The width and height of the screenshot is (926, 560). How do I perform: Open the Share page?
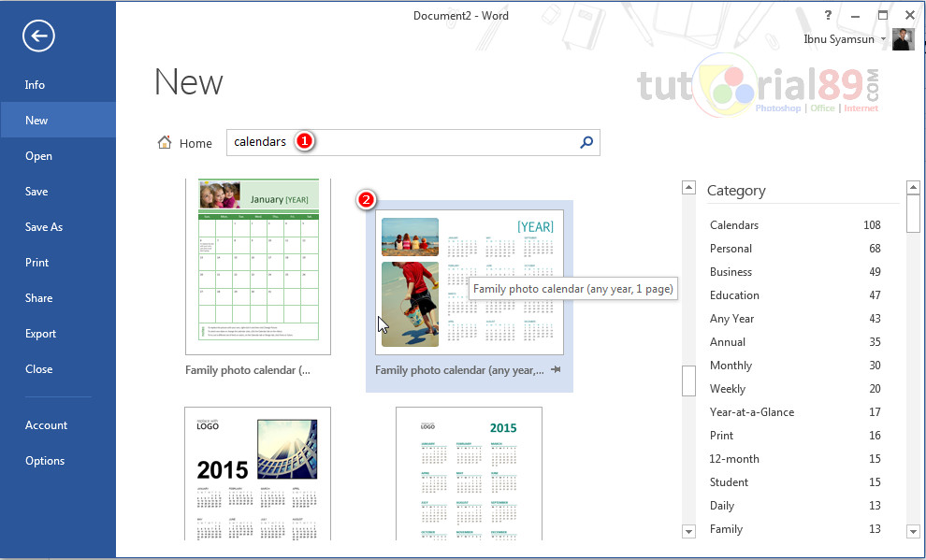[38, 298]
